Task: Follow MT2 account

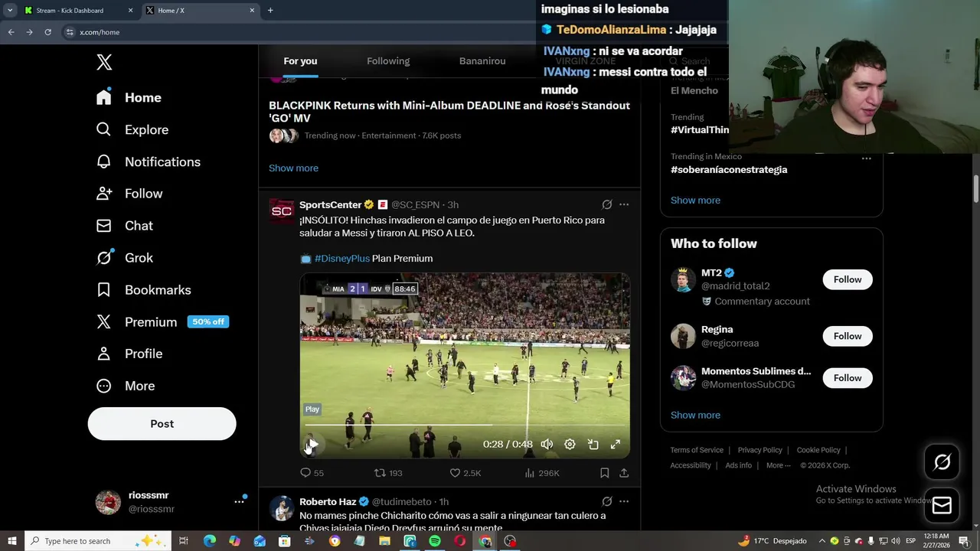Action: tap(848, 279)
